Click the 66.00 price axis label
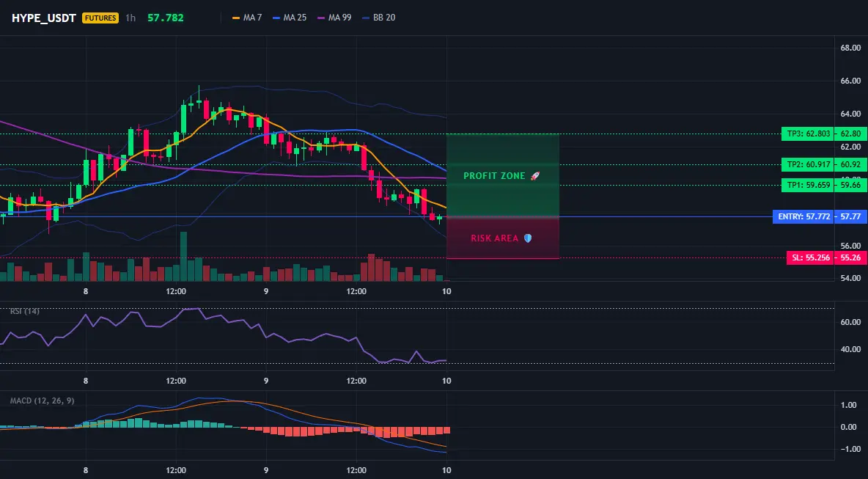The width and height of the screenshot is (868, 479). [x=850, y=81]
